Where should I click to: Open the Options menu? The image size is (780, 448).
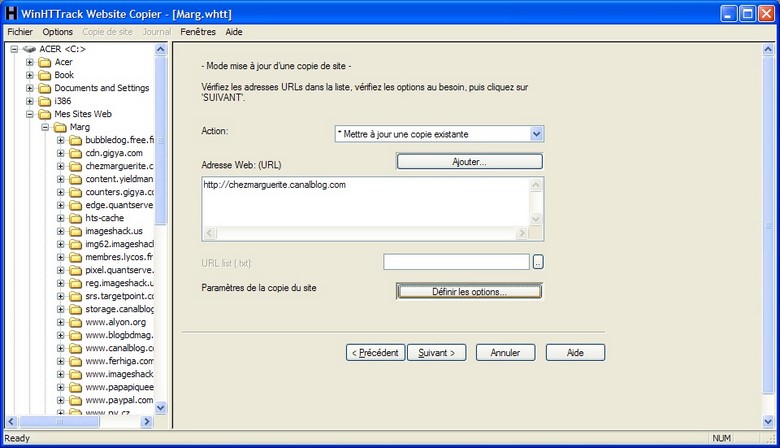pos(58,32)
